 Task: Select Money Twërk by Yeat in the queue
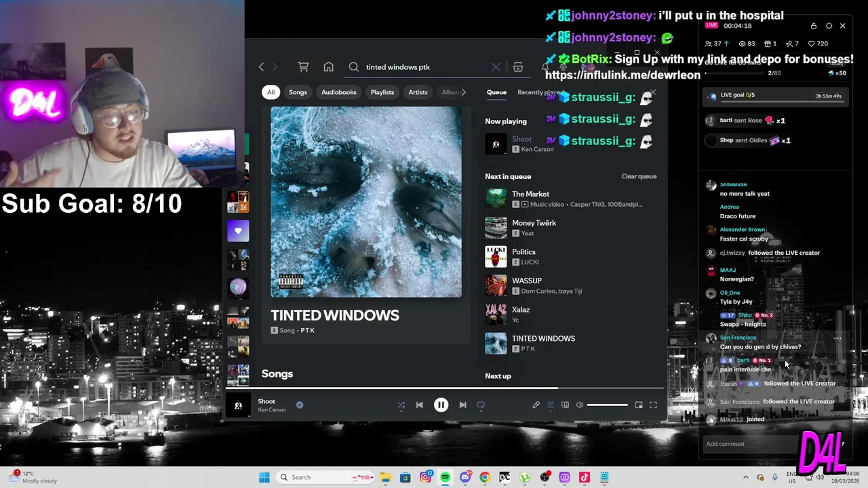point(571,228)
